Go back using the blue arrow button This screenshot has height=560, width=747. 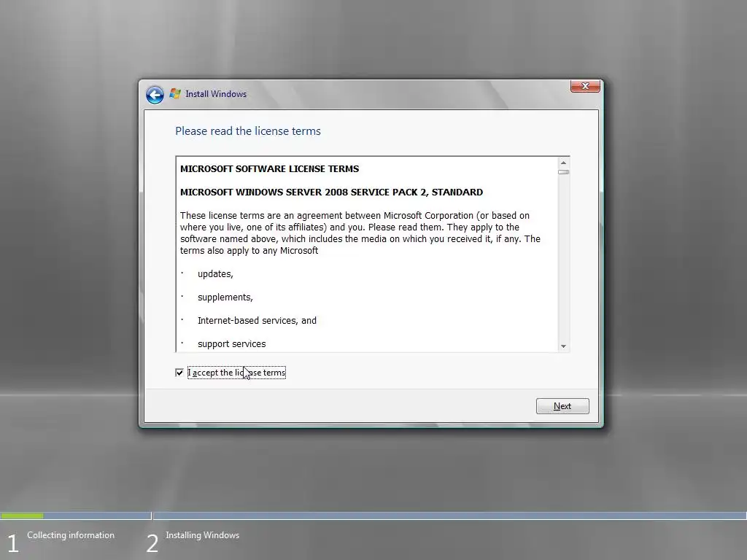[x=155, y=95]
